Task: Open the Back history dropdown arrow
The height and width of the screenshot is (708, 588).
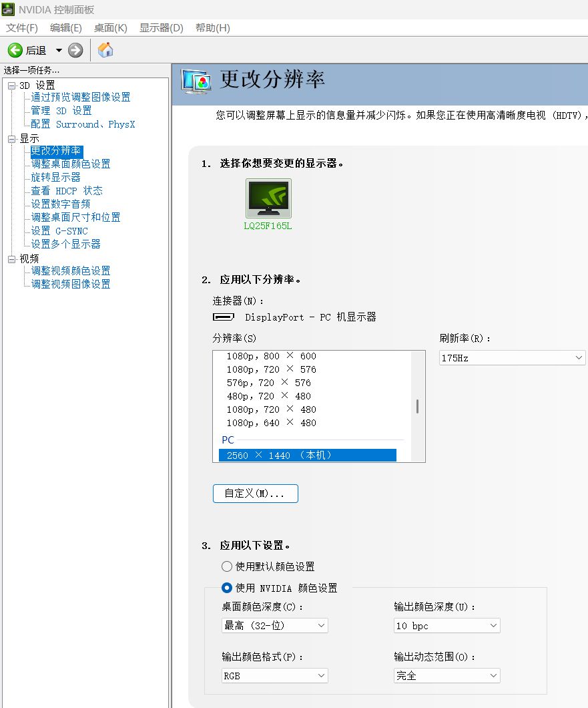Action: pyautogui.click(x=59, y=50)
